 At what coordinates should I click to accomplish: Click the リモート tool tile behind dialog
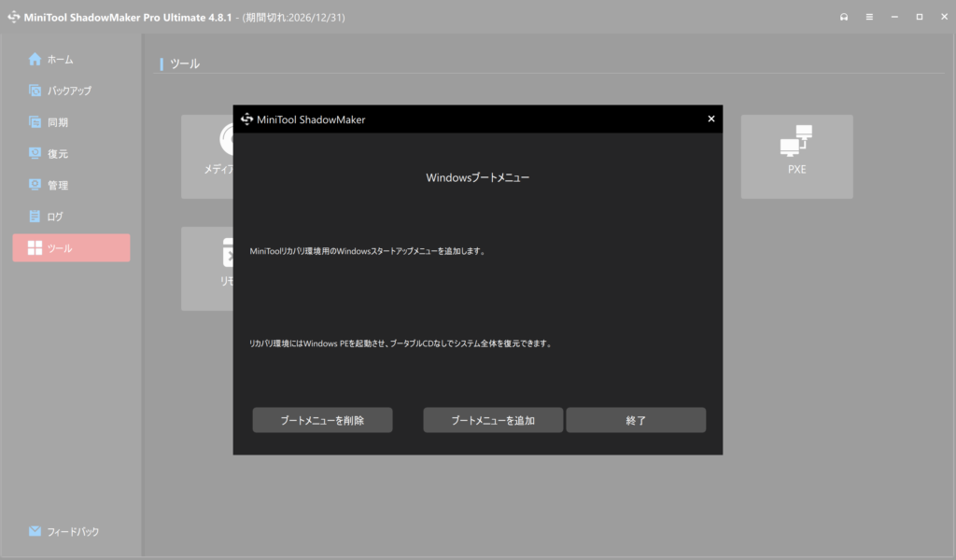[207, 269]
